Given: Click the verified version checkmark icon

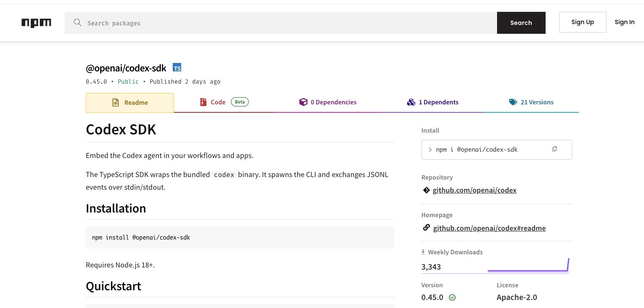Looking at the screenshot, I should (x=452, y=297).
